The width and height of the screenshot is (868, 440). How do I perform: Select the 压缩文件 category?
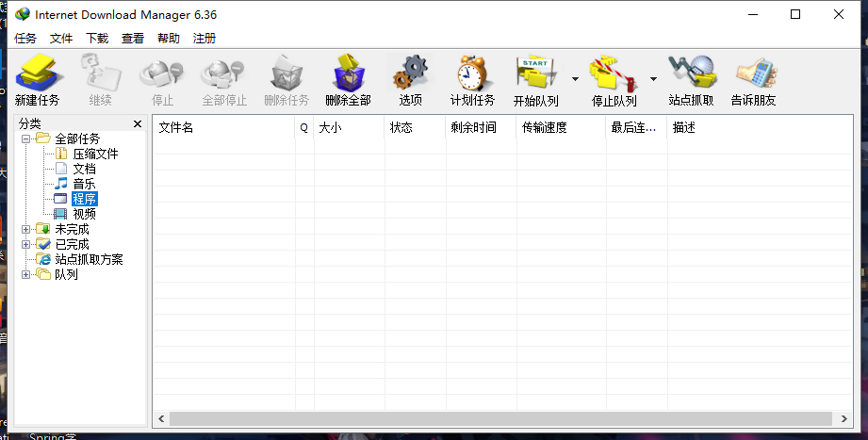tap(95, 154)
